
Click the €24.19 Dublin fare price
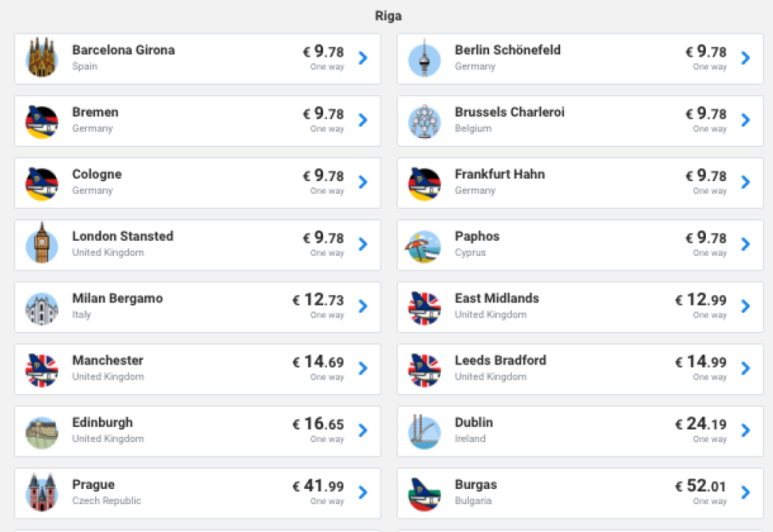coord(701,423)
